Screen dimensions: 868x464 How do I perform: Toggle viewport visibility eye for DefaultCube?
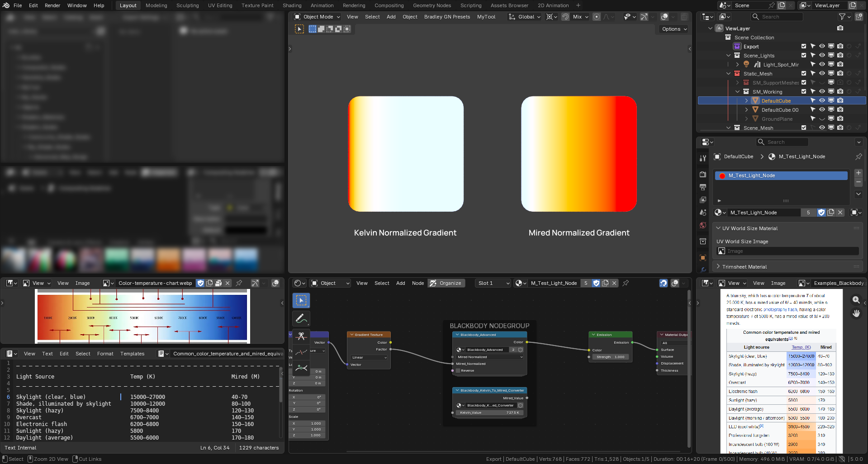point(822,100)
